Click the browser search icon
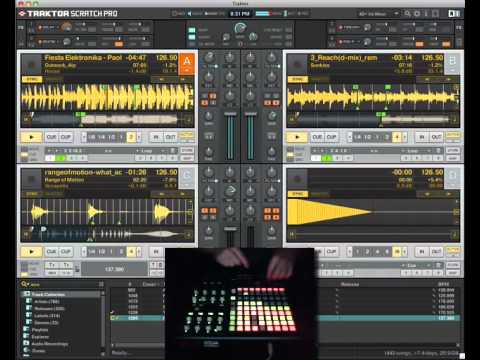 pos(24,284)
